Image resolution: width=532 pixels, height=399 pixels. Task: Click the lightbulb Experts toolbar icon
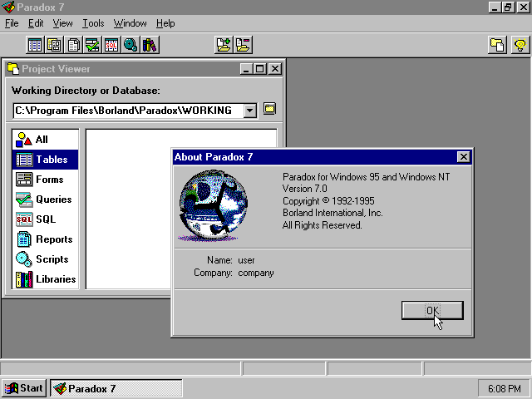(x=520, y=45)
